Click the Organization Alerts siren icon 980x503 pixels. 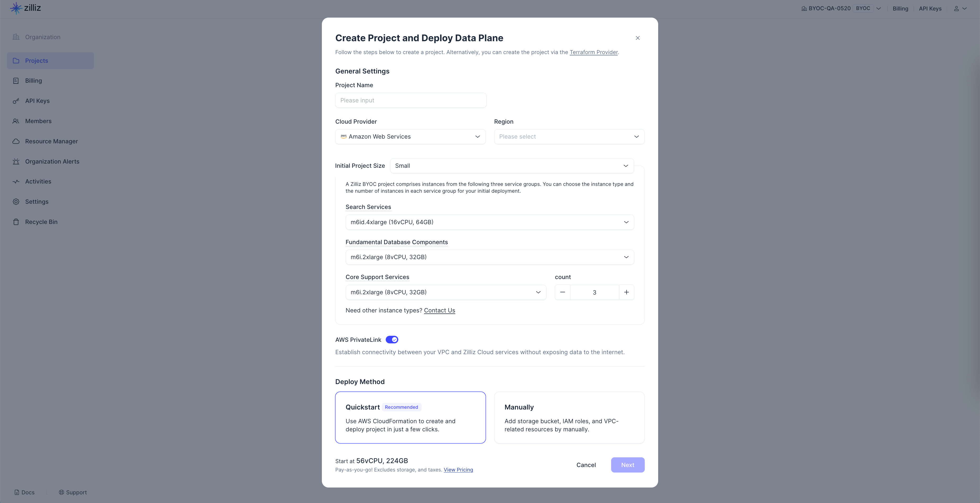pos(16,161)
